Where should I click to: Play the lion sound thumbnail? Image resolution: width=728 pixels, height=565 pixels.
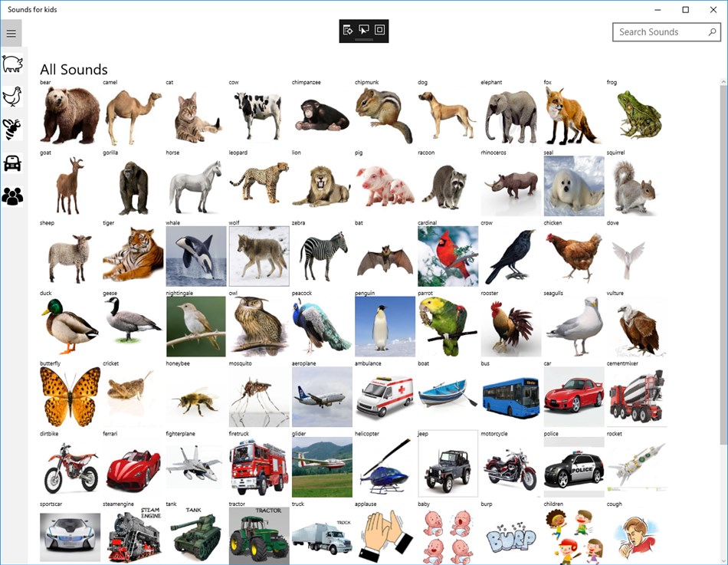322,186
